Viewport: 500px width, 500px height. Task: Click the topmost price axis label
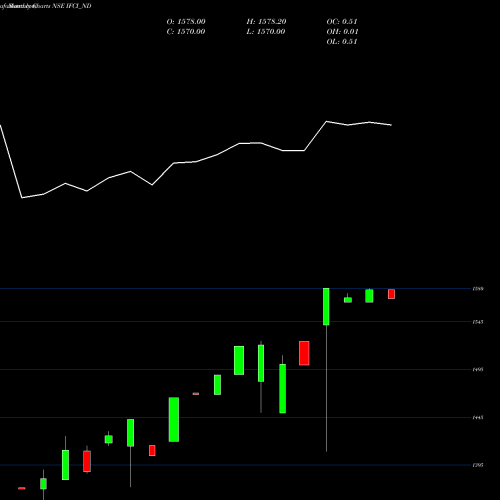pos(478,289)
